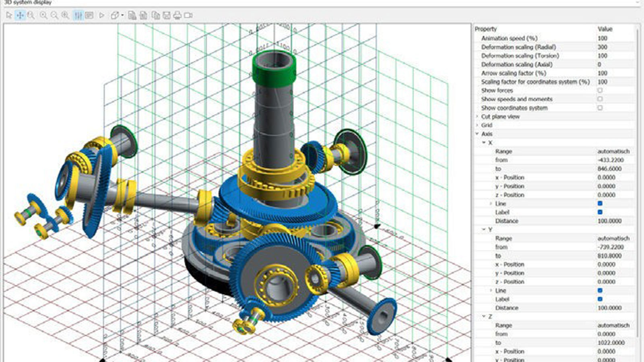Open the 3D view cube dropdown arrow
Viewport: 644px width, 362px height.
pos(122,15)
